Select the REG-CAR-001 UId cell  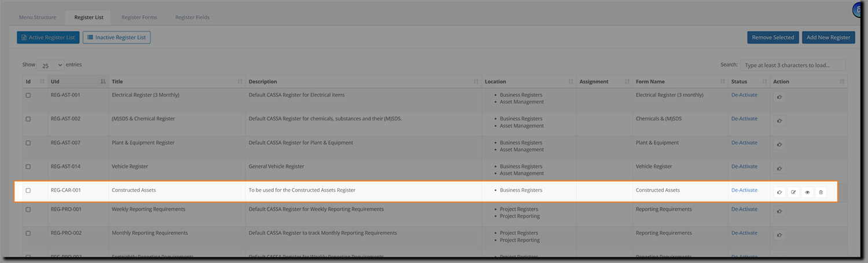pyautogui.click(x=65, y=190)
